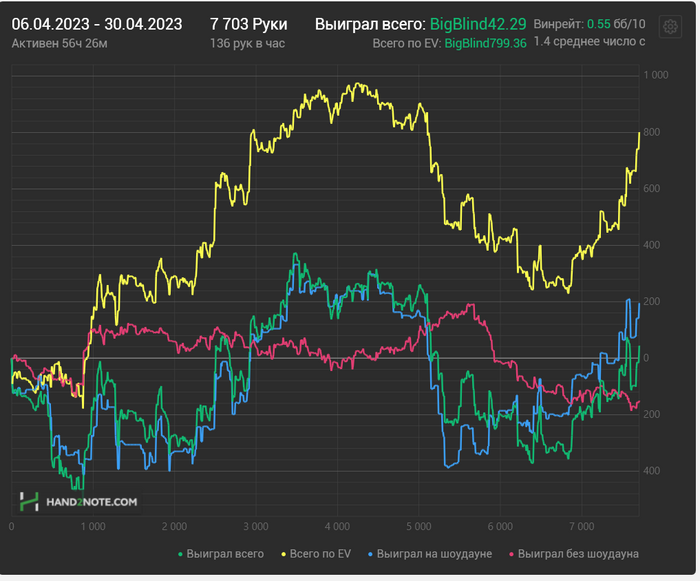
Task: Click the 'Винрейт: 0.55 бб/10' winrate text
Action: 590,24
